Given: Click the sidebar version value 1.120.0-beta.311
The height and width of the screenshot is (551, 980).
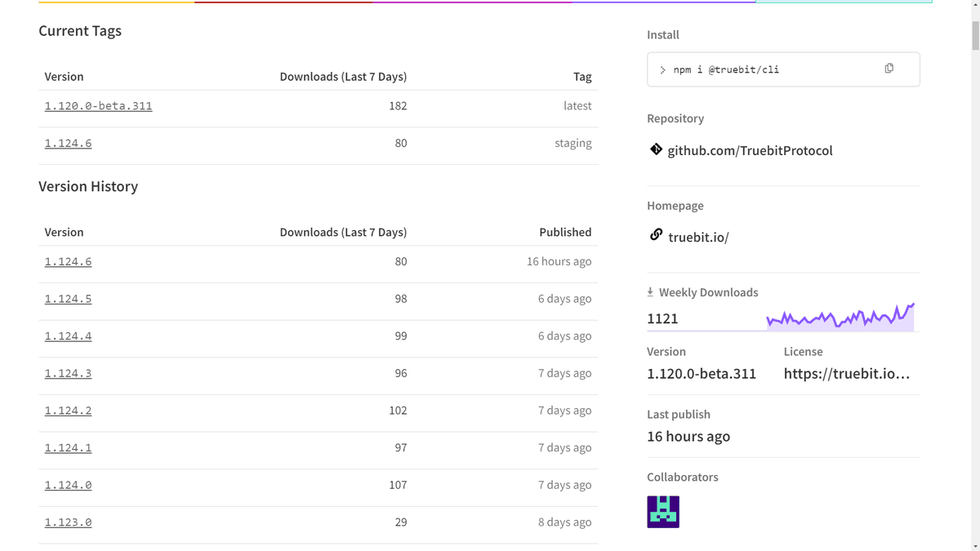Looking at the screenshot, I should point(702,374).
